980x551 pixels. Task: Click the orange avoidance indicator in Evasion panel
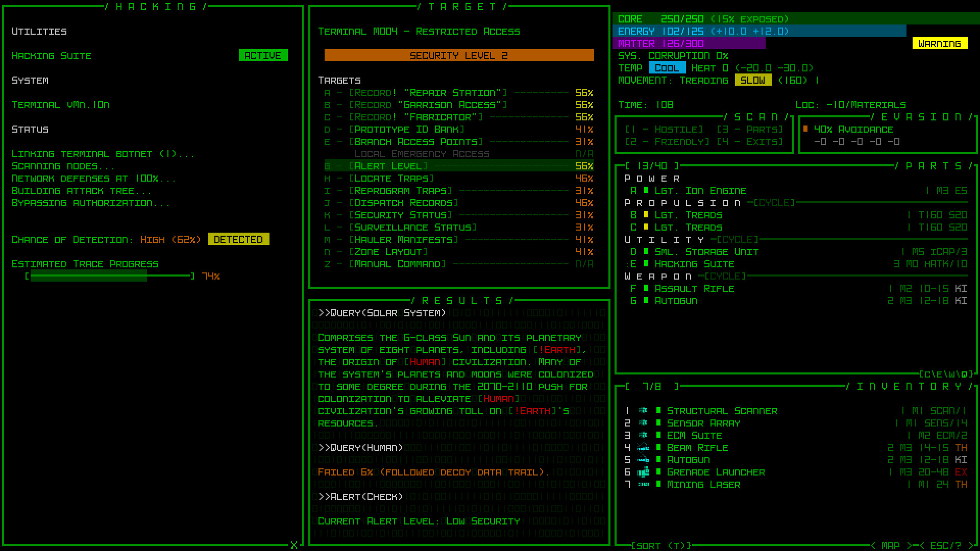pyautogui.click(x=806, y=129)
